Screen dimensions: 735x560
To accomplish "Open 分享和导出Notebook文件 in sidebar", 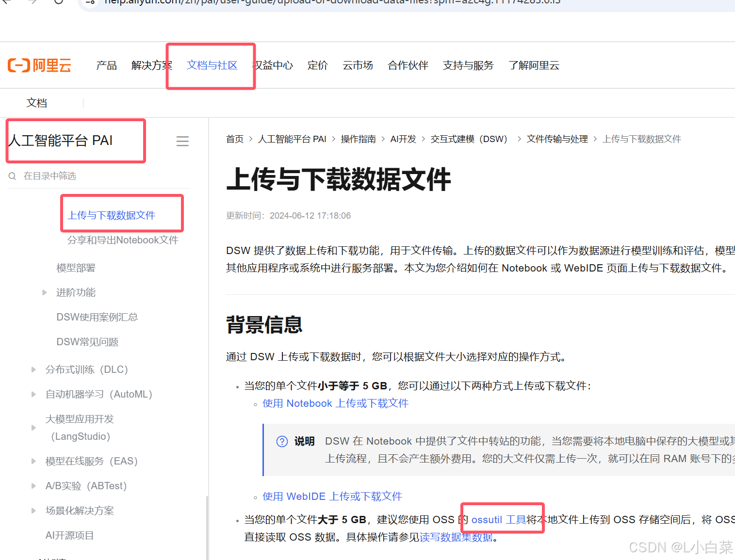I will pos(123,240).
